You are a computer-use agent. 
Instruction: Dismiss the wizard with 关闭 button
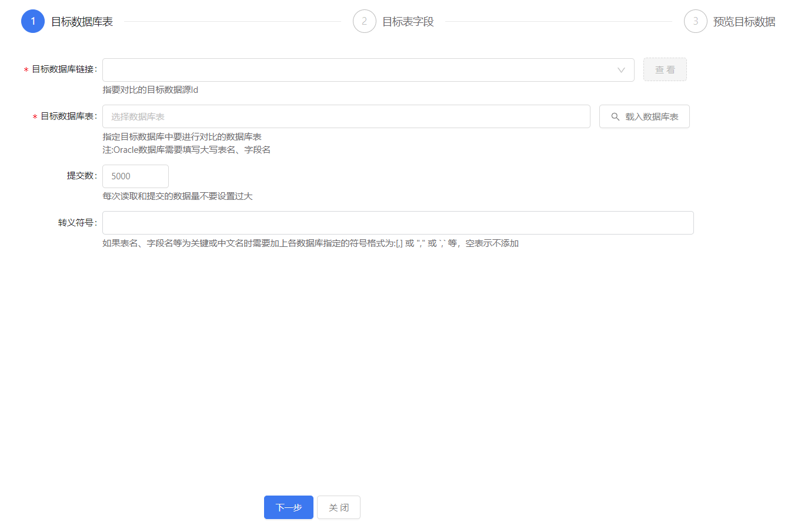coord(339,507)
